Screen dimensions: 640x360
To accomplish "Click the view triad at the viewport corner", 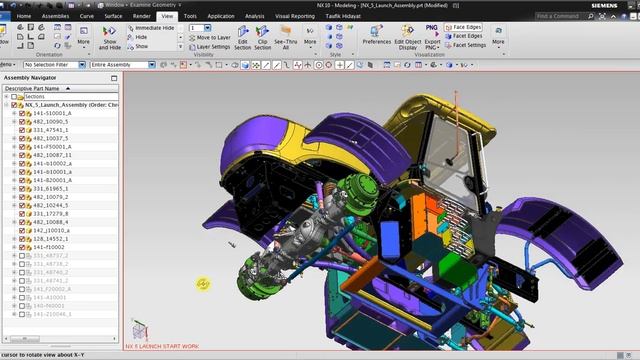I will 139,330.
